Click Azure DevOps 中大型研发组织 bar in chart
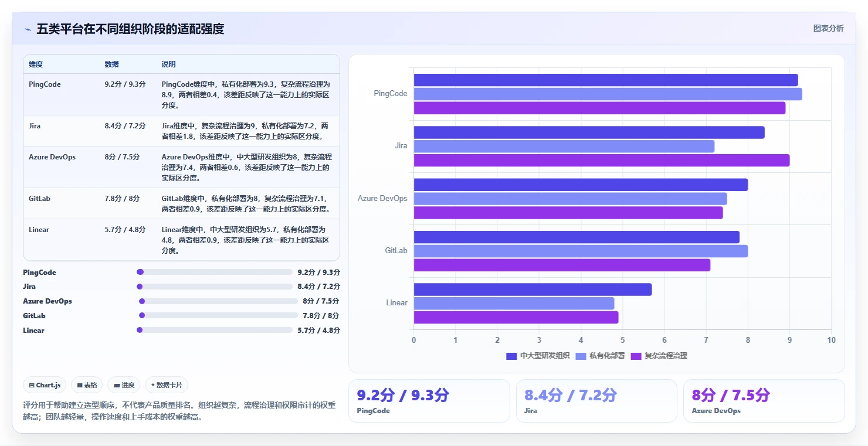Viewport: 868px width, 446px height. (581, 185)
